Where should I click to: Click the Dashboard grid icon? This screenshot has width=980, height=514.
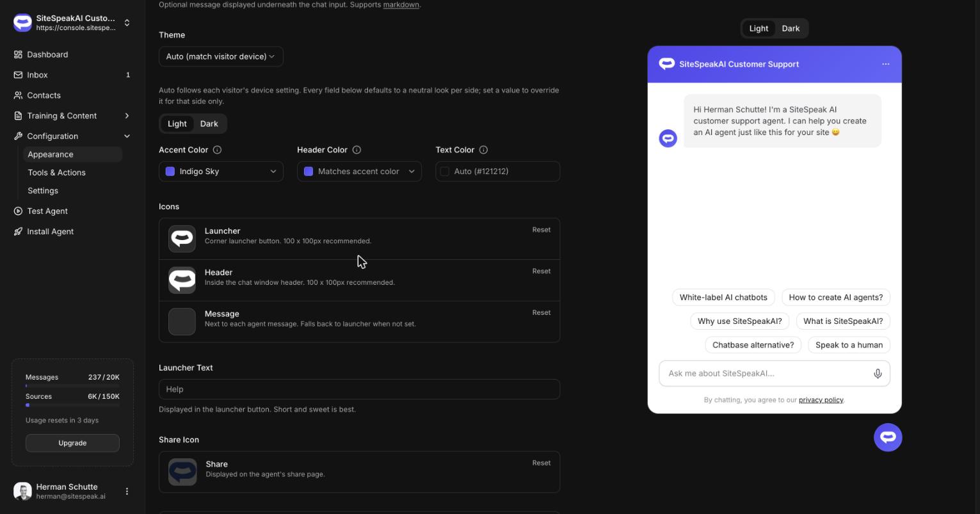[x=18, y=54]
